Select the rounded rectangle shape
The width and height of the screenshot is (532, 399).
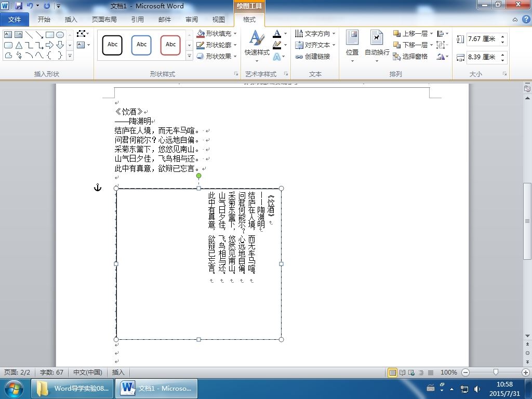pyautogui.click(x=8, y=45)
